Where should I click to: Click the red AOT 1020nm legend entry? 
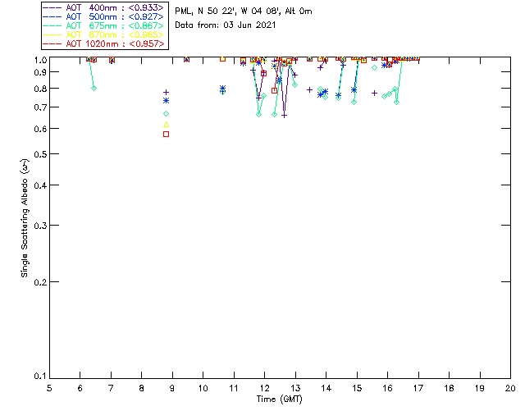click(104, 43)
